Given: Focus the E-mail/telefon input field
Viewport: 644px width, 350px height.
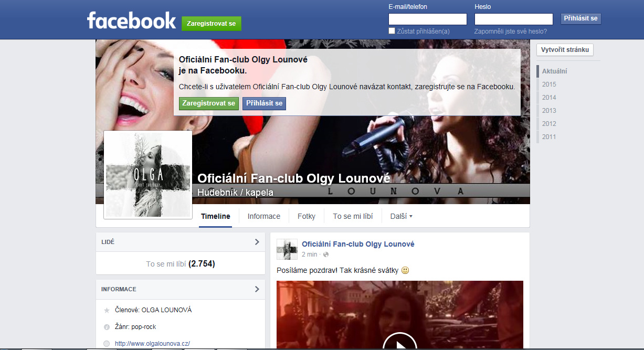Looking at the screenshot, I should coord(428,19).
